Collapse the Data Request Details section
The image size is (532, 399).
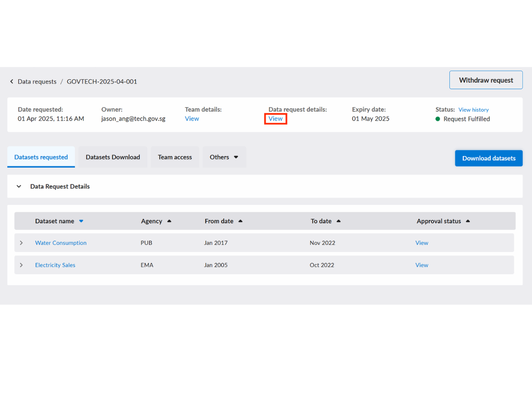pos(19,187)
